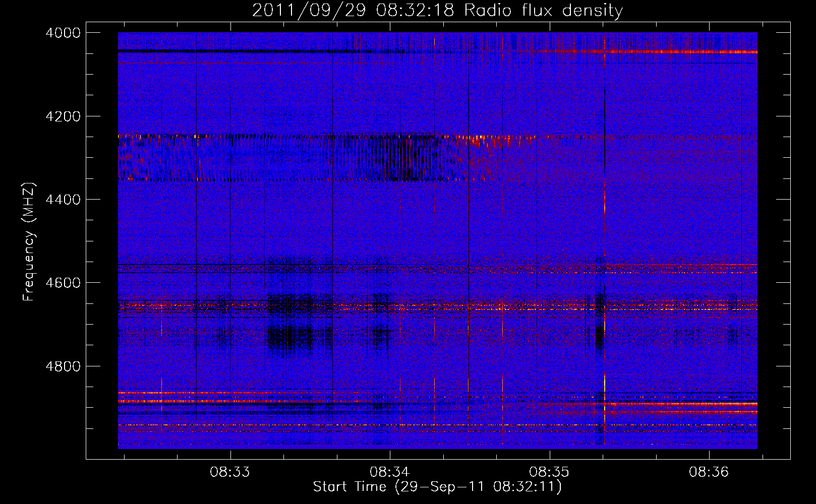Click the plot title "2011/09/29 08:32:18 Radio flux density"
The height and width of the screenshot is (504, 816).
437,10
